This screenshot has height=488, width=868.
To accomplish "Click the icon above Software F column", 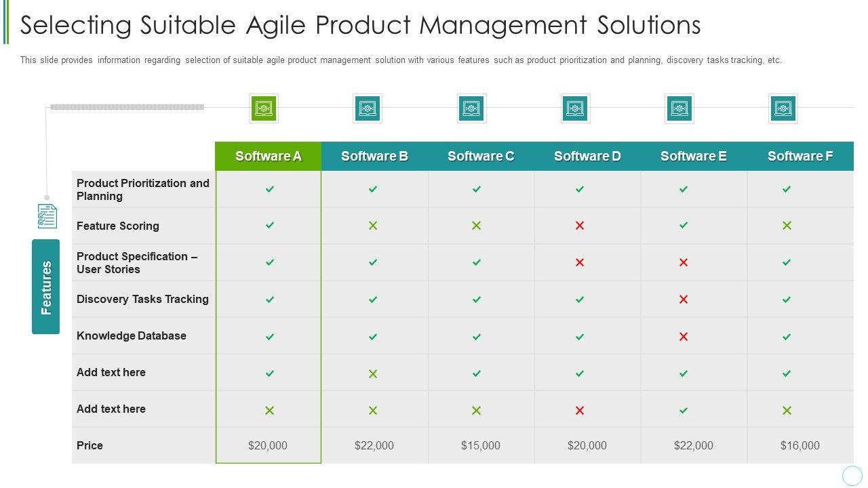I will 783,108.
